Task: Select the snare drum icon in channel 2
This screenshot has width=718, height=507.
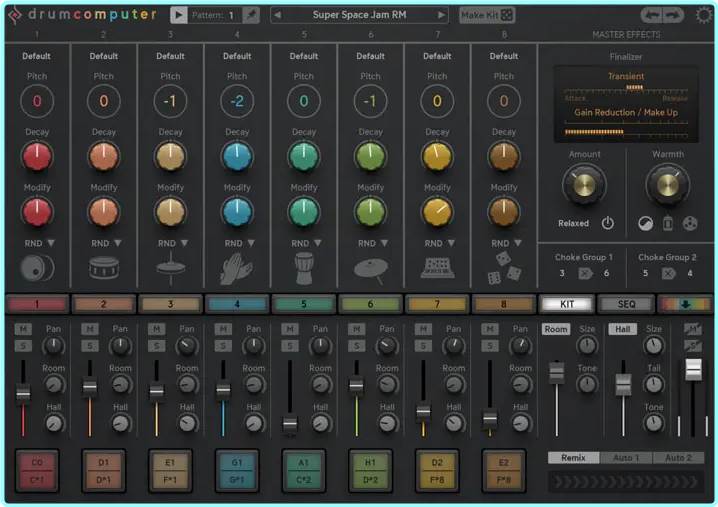Action: point(104,268)
